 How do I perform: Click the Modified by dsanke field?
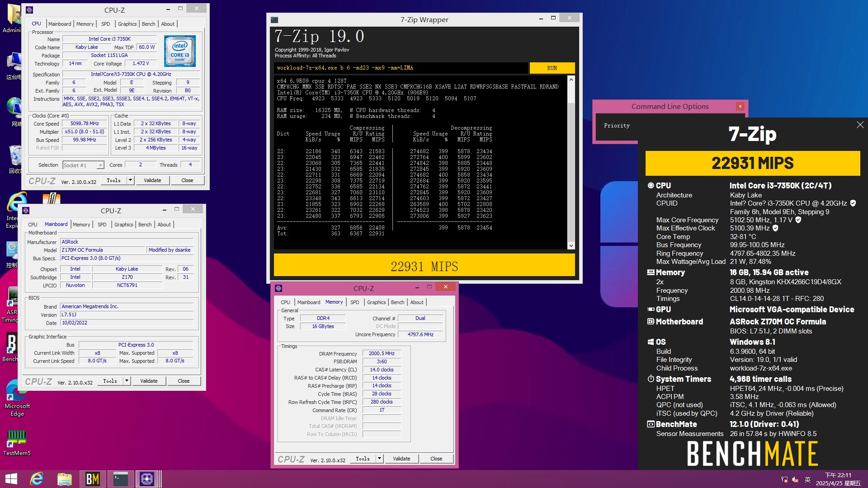pos(170,250)
